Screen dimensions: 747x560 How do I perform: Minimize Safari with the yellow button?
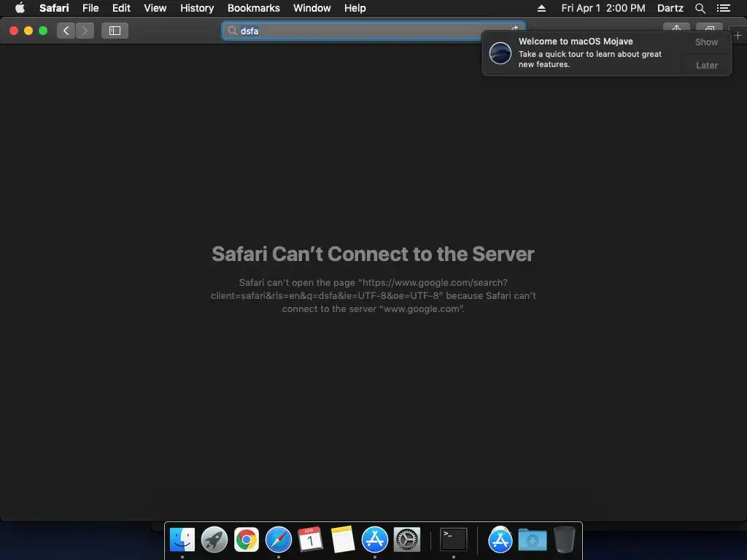[x=28, y=31]
